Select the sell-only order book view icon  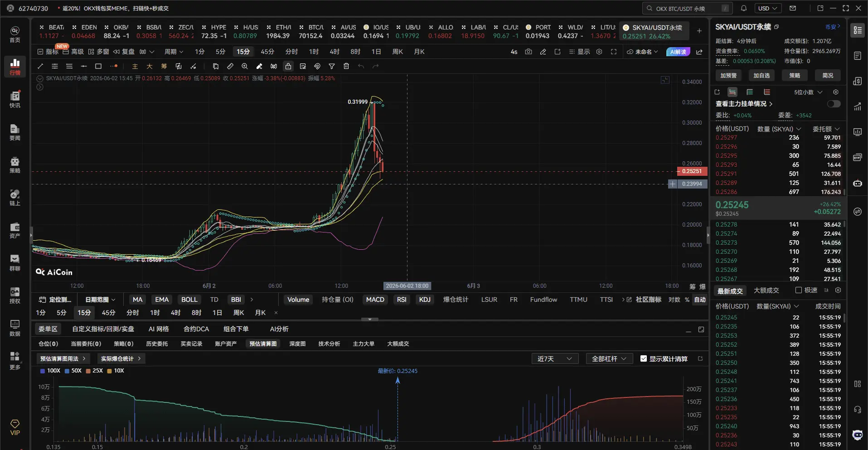767,92
